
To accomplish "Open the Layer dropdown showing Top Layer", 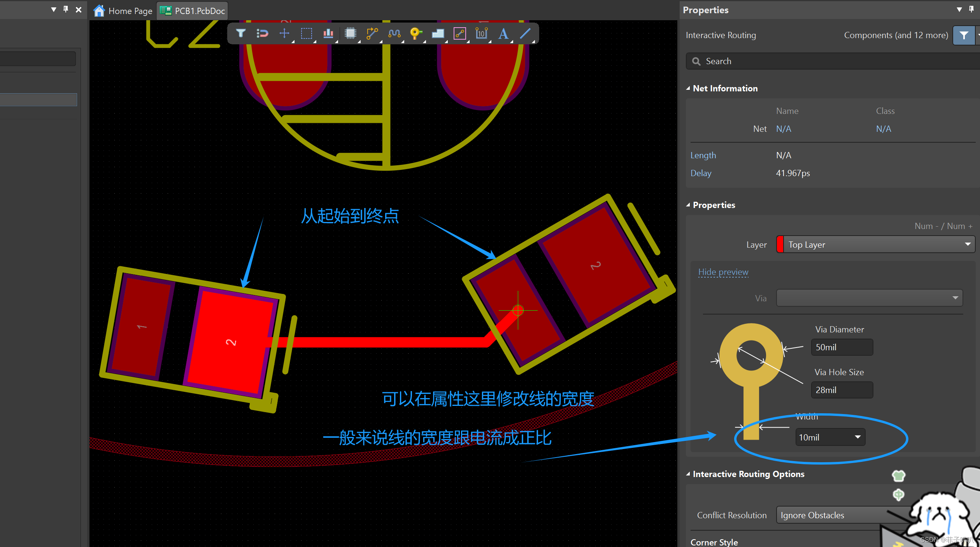I will (875, 245).
